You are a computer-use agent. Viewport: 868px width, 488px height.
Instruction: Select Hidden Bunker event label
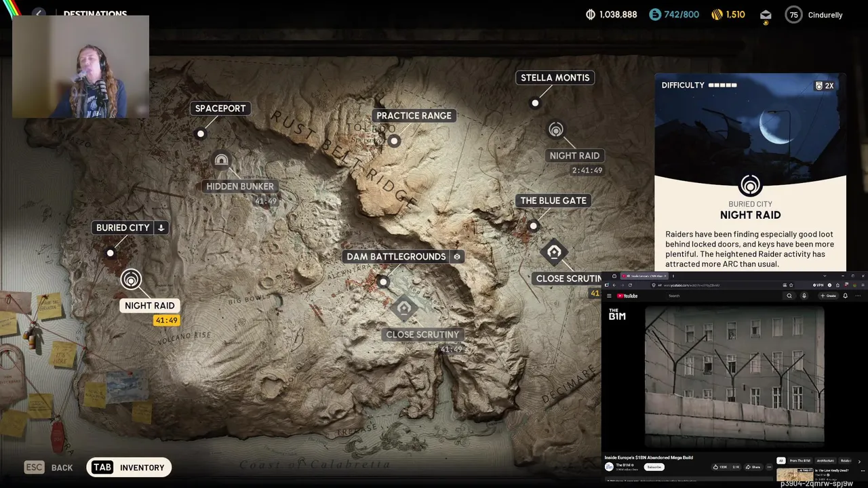pos(240,186)
